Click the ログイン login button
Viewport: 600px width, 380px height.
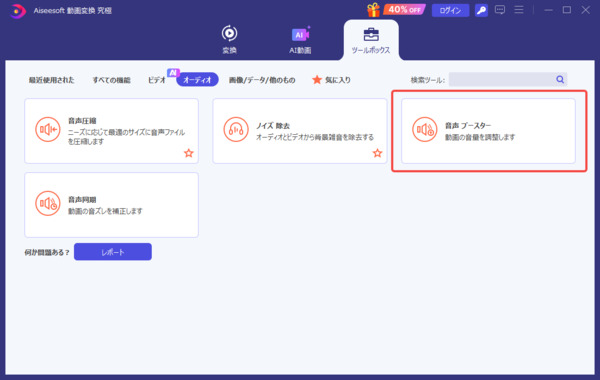(450, 10)
